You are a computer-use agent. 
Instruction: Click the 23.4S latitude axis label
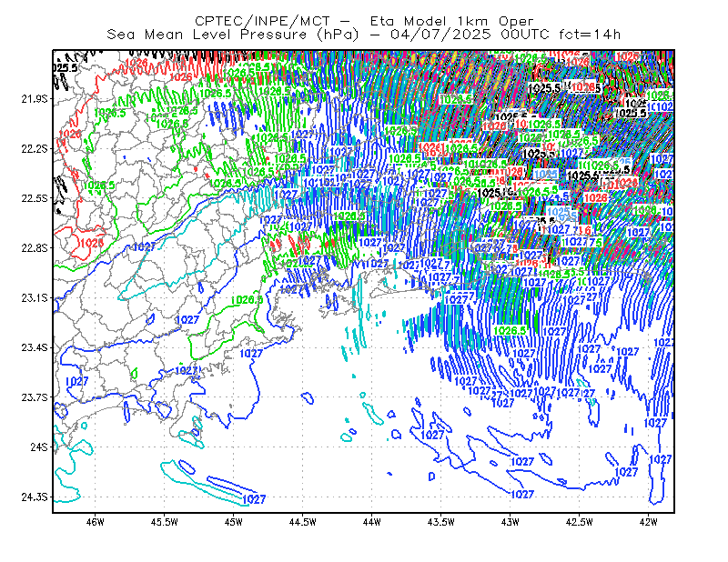[x=35, y=347]
